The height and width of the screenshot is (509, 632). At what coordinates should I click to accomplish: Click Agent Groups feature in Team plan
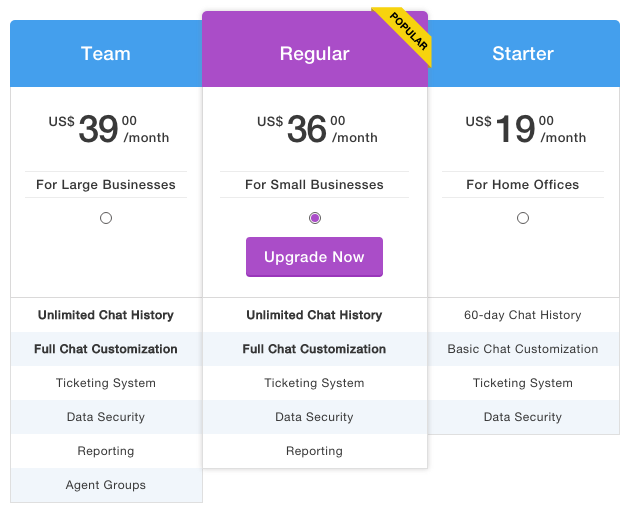[x=106, y=485]
